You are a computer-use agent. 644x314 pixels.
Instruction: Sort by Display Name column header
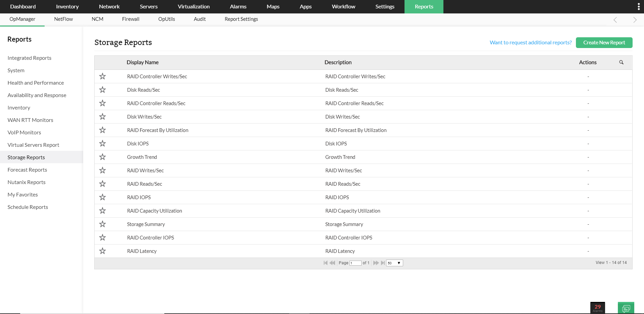click(143, 62)
